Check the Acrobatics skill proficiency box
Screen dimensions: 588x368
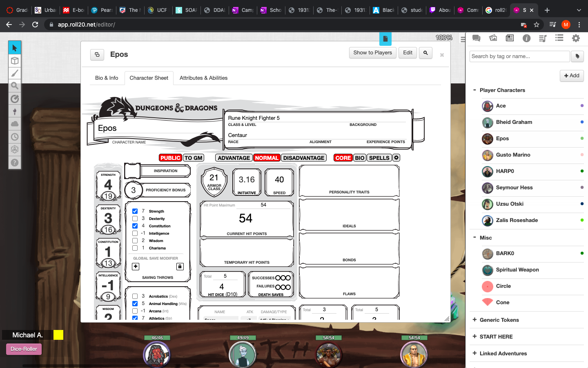(135, 296)
